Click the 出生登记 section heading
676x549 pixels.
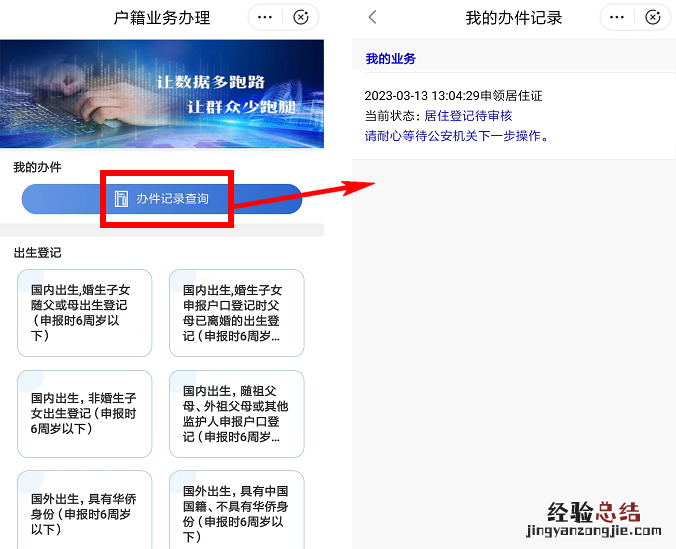coord(38,253)
